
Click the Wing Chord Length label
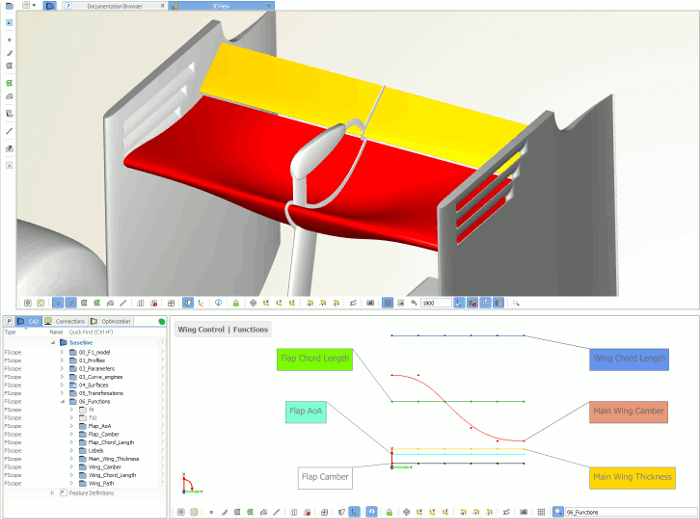pyautogui.click(x=629, y=359)
